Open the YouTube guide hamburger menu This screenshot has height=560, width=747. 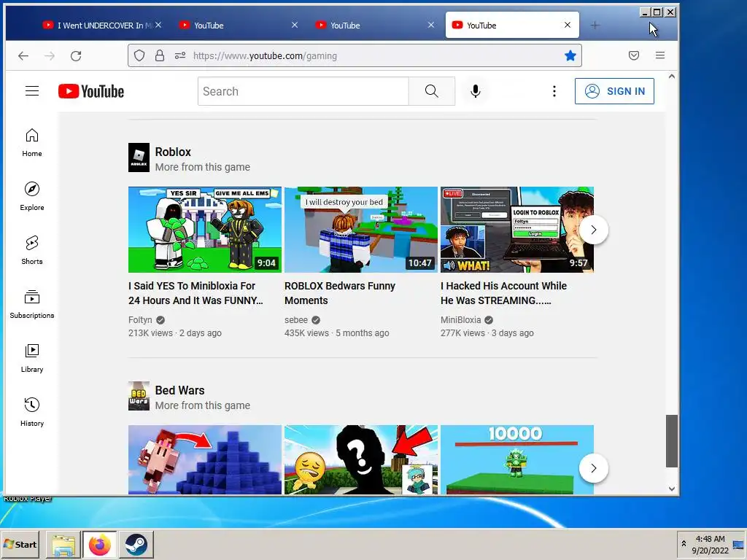tap(32, 91)
